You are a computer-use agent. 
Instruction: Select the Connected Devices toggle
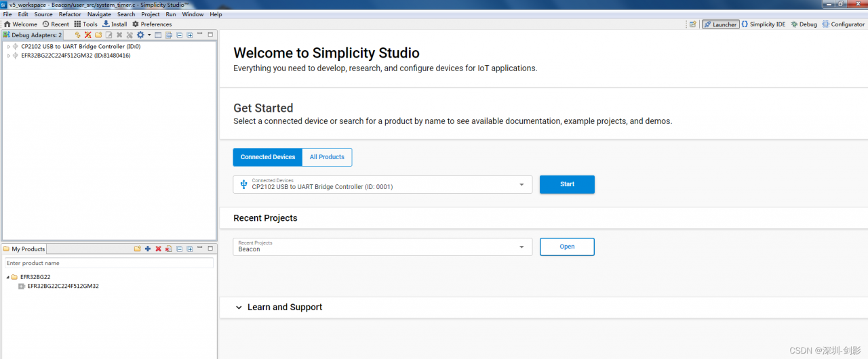(x=268, y=157)
